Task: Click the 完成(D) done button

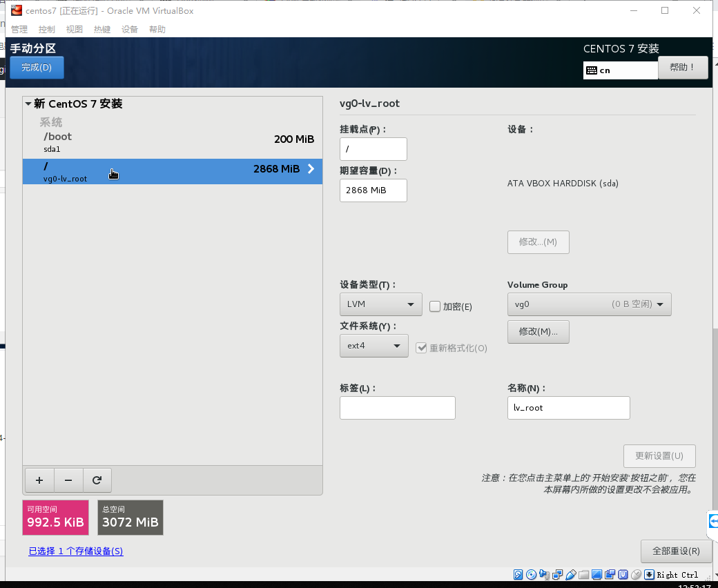Action: click(x=37, y=67)
